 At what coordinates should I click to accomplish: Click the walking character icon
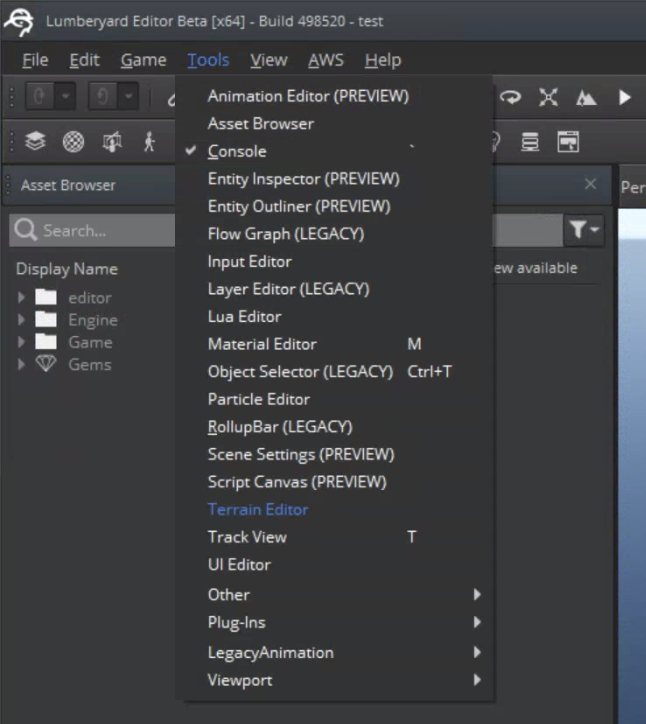[149, 141]
